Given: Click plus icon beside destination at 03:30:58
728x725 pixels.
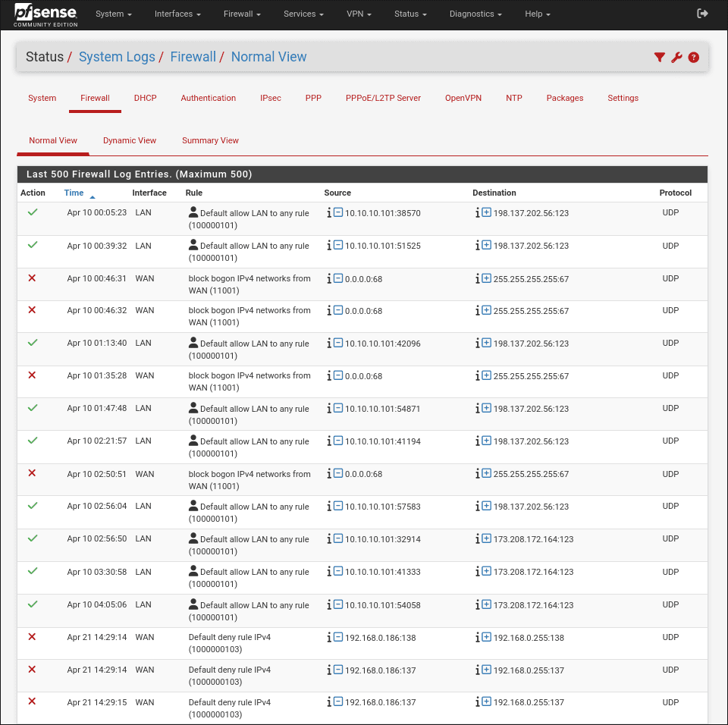Looking at the screenshot, I should tap(487, 571).
